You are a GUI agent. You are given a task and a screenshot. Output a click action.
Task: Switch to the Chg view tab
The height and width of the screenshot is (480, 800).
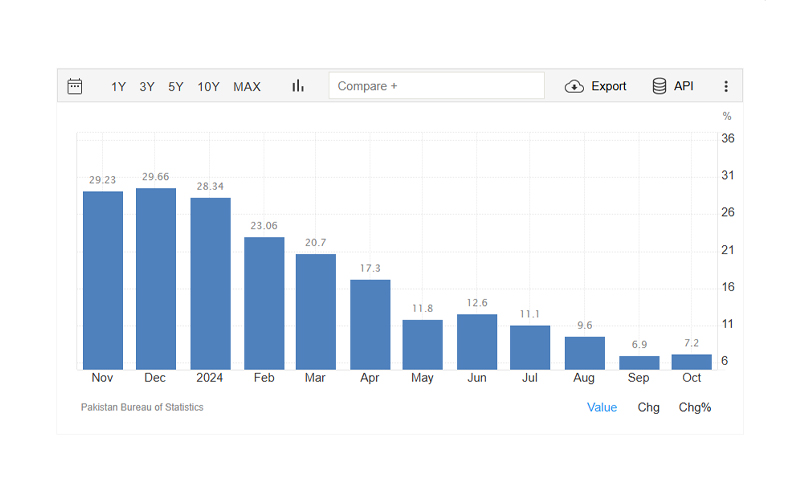point(648,407)
